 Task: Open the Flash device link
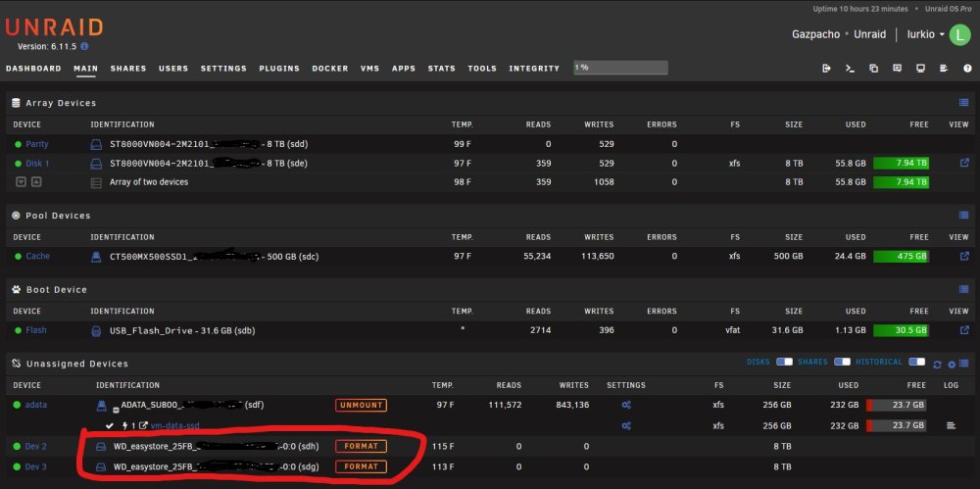tap(35, 331)
